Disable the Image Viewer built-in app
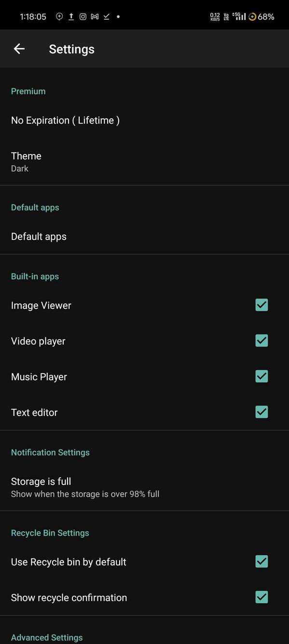This screenshot has height=644, width=289. 261,305
